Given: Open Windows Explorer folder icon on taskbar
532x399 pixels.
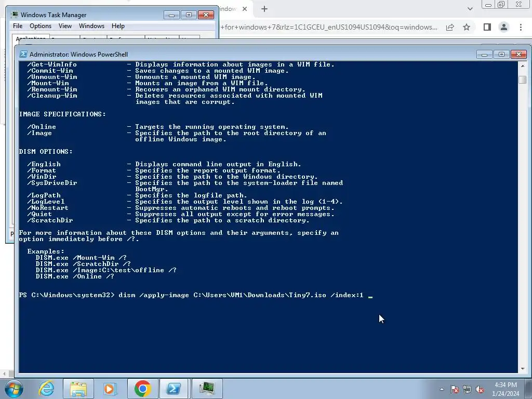Looking at the screenshot, I should pos(78,389).
